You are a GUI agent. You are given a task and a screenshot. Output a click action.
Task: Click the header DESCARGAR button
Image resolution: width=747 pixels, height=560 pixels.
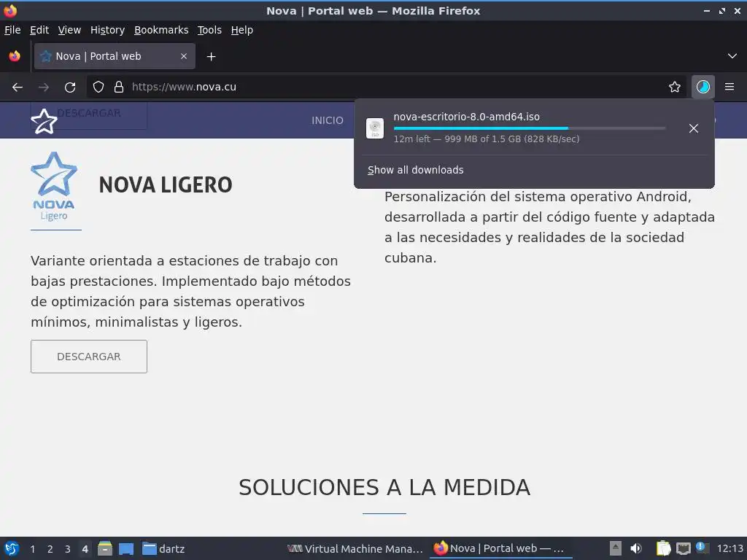[89, 114]
